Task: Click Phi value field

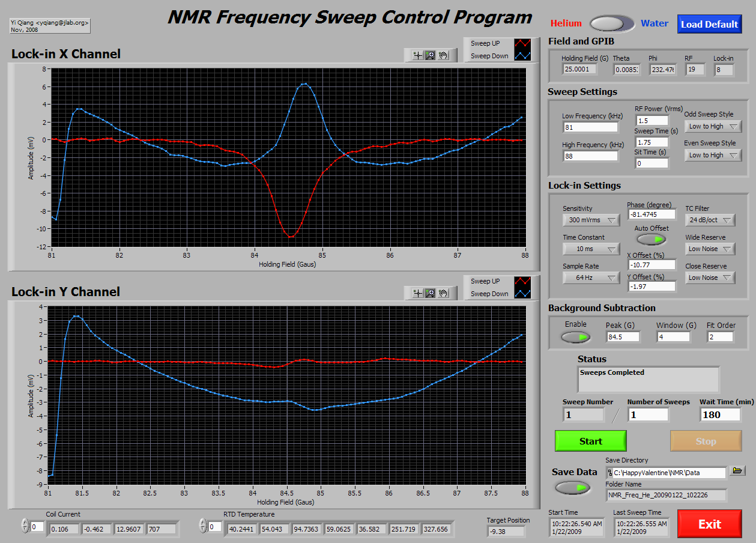Action: tap(662, 69)
